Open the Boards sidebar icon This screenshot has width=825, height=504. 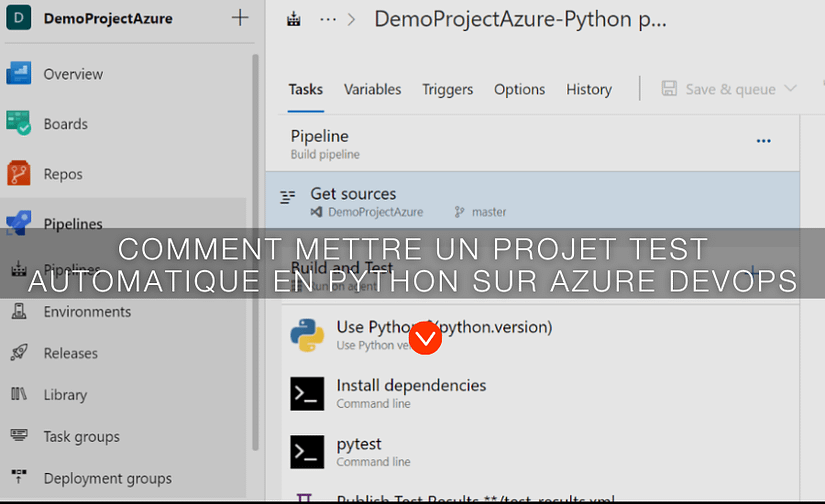coord(18,123)
